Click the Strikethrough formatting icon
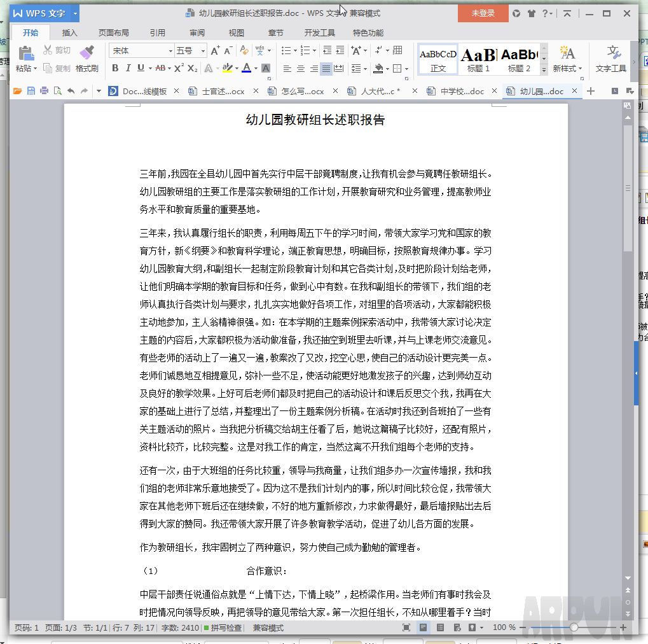Image resolution: width=648 pixels, height=644 pixels. click(160, 67)
